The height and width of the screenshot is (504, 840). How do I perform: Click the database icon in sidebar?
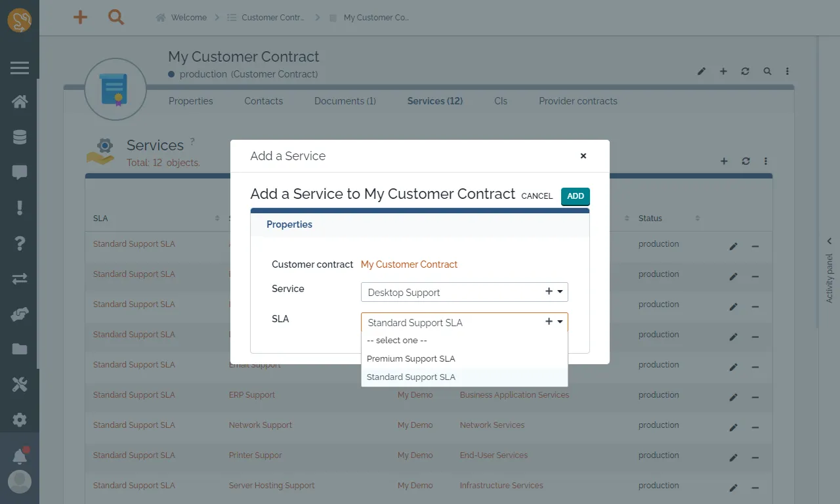[20, 137]
